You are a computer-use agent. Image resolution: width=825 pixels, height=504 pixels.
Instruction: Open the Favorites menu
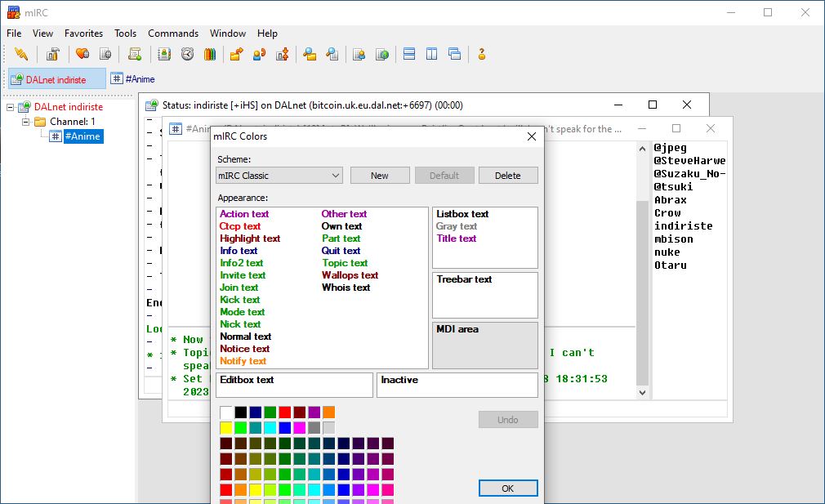[83, 33]
